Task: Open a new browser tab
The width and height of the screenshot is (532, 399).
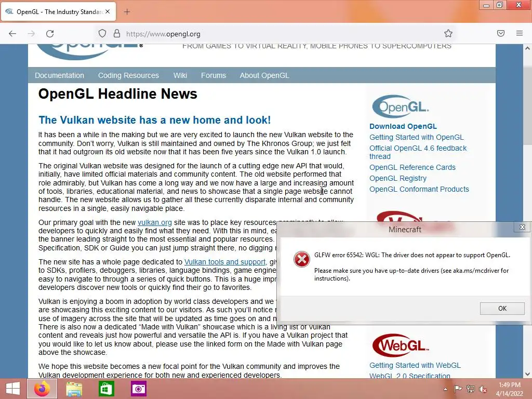Action: tap(127, 12)
